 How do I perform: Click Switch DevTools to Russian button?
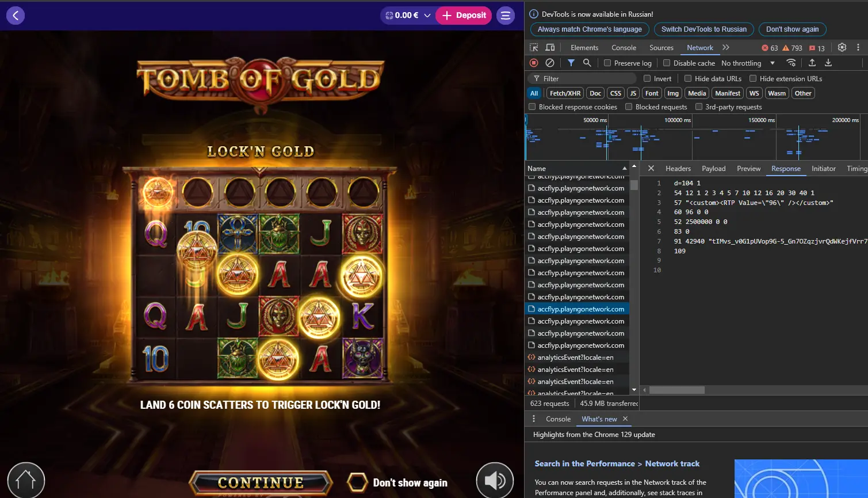tap(704, 29)
